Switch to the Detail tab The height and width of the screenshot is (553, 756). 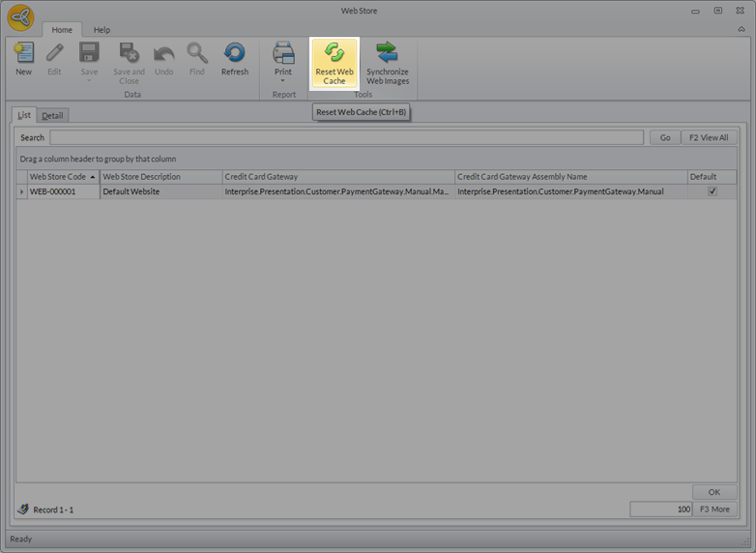(x=52, y=116)
